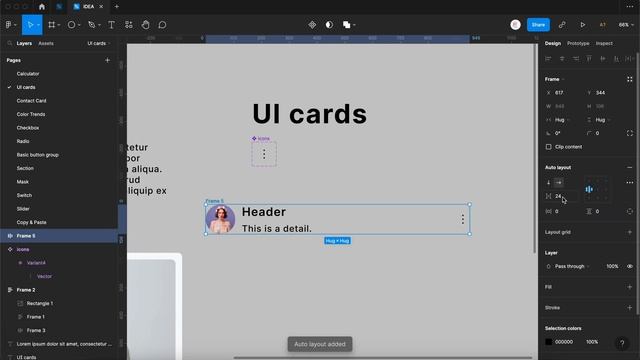Set Auto layout direction to horizontal
The image size is (640, 360).
[559, 182]
